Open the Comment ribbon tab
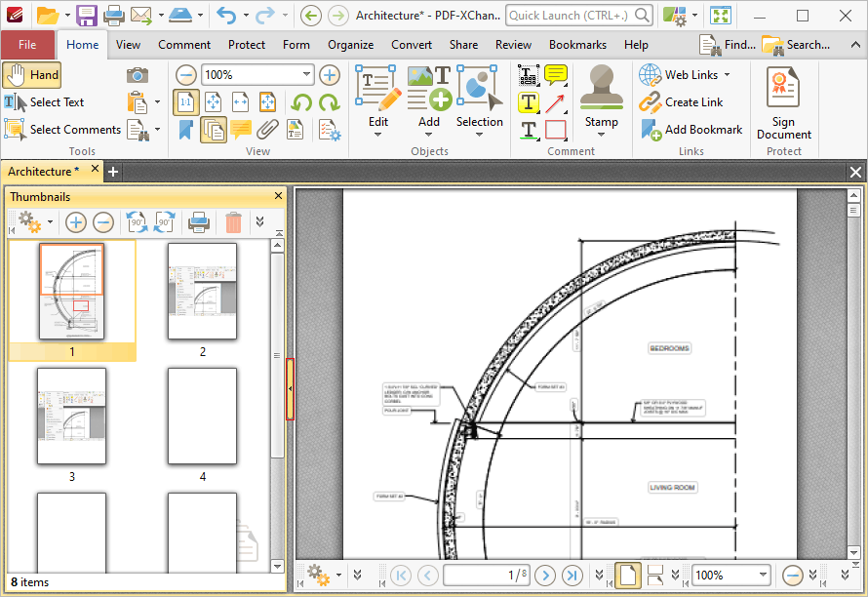868x597 pixels. (184, 45)
